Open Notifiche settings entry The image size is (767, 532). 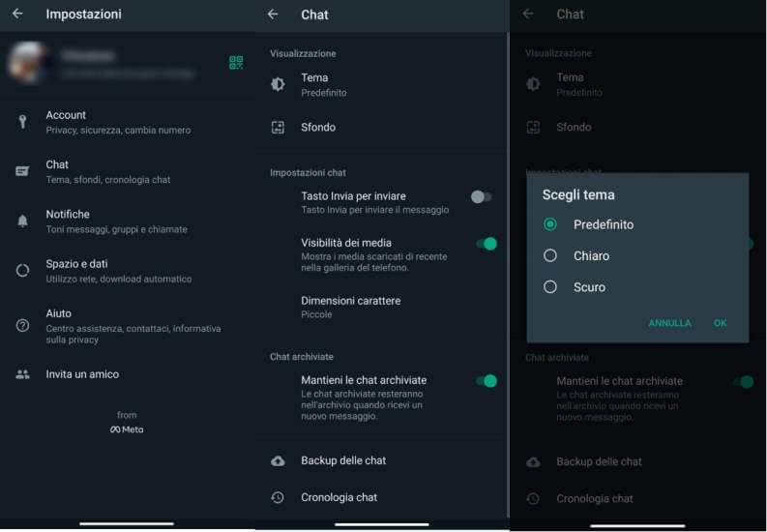[127, 222]
